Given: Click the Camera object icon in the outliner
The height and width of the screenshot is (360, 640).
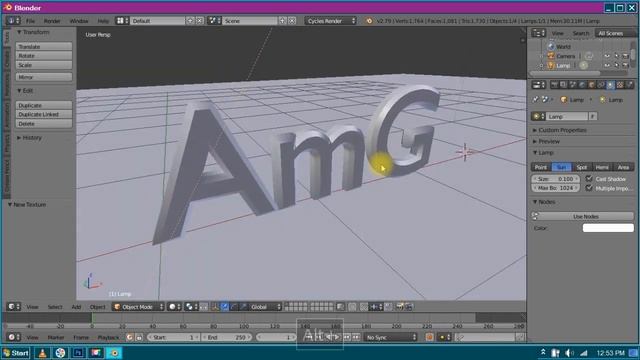Looking at the screenshot, I should click(x=551, y=56).
